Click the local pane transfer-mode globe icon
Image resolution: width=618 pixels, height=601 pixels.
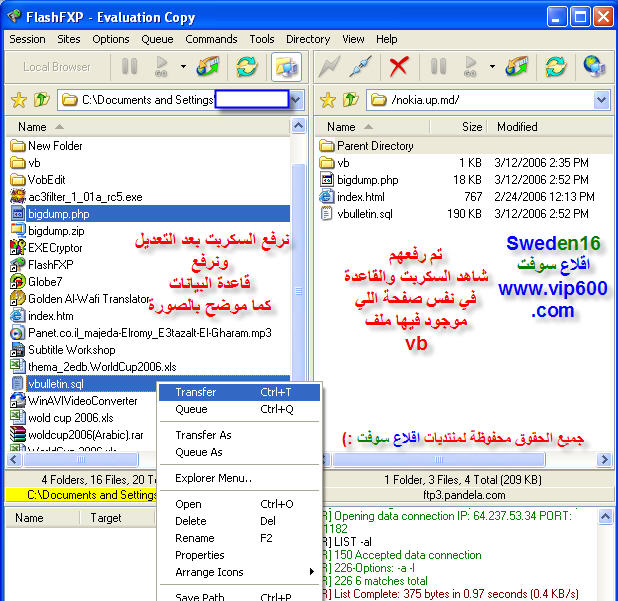208,67
